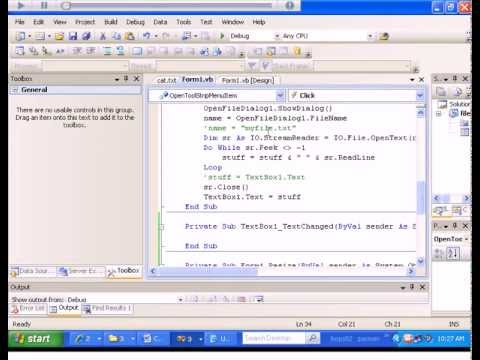The height and width of the screenshot is (360, 480).
Task: Toggle auto-hide pin on the Properties panel
Action: pyautogui.click(x=455, y=226)
